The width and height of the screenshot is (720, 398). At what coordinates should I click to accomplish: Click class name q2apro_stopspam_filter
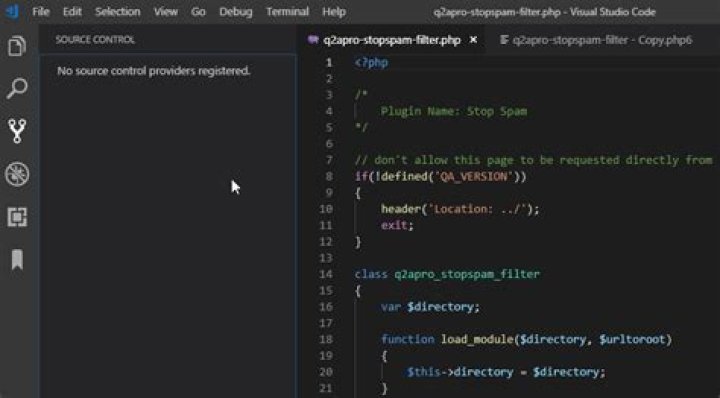point(467,275)
